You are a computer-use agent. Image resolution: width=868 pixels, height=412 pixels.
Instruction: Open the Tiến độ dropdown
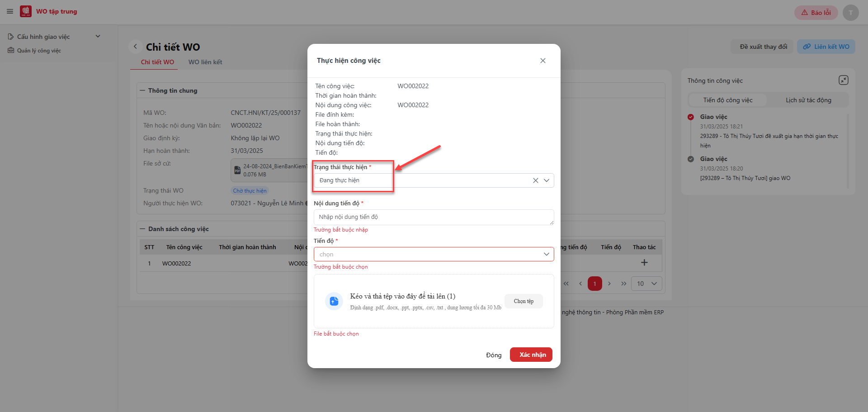[434, 254]
